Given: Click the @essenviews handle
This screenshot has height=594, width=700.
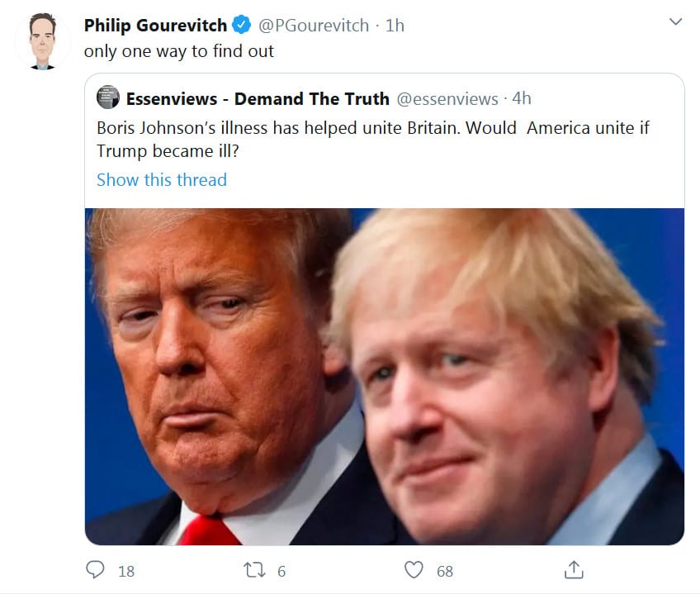Looking at the screenshot, I should tap(447, 99).
